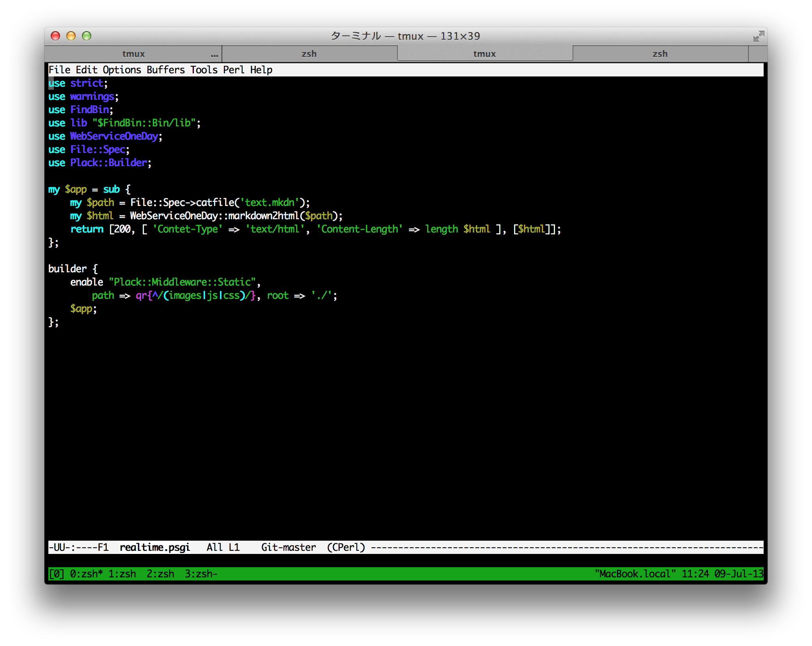Click the '09-Jul-13' date in tmux status bar
812x646 pixels.
coord(739,574)
